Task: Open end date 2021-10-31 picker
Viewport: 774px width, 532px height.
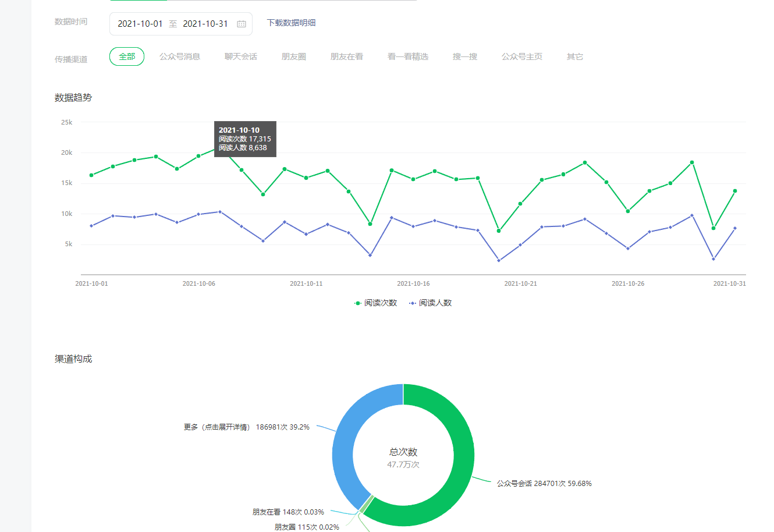Action: pos(205,24)
